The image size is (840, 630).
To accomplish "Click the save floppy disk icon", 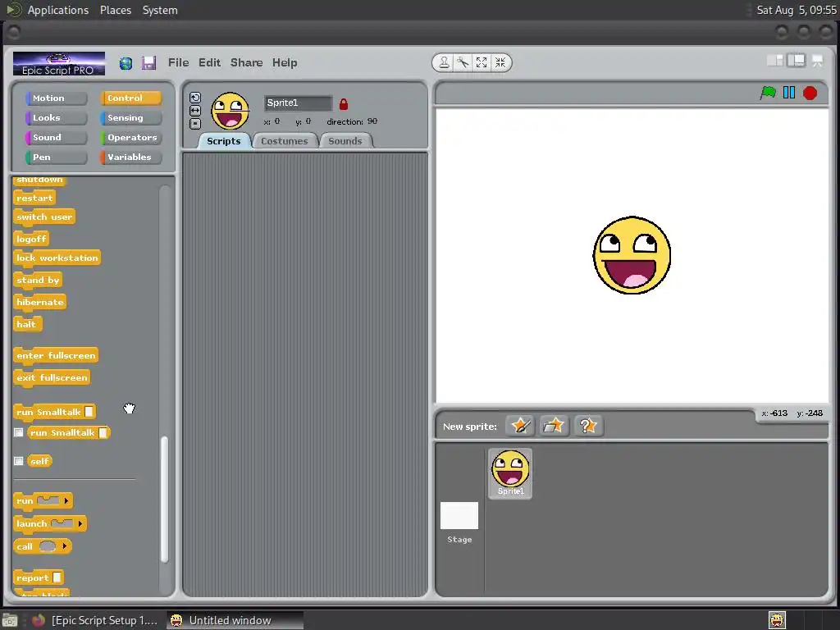I will click(x=148, y=63).
